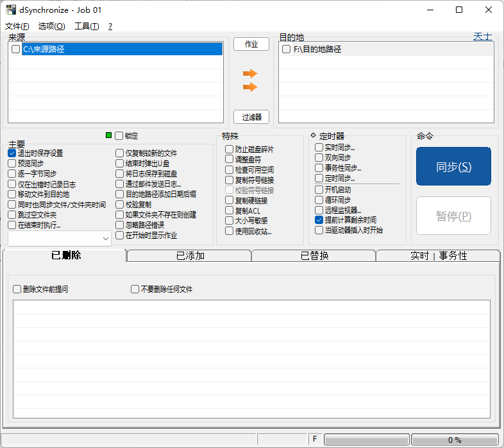Viewport: 504px width, 448px height.
Task: Click the green status indicator square
Action: click(108, 135)
